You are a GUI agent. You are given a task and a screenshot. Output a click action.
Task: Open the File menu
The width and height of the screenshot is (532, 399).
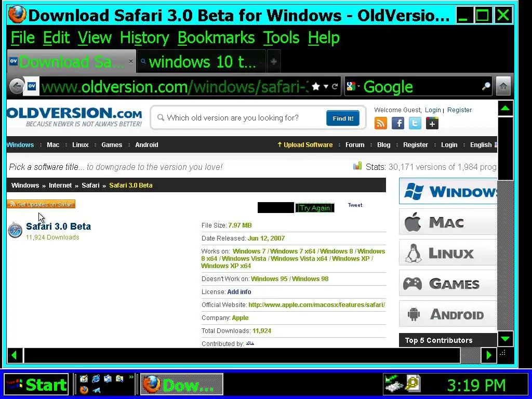pyautogui.click(x=23, y=37)
